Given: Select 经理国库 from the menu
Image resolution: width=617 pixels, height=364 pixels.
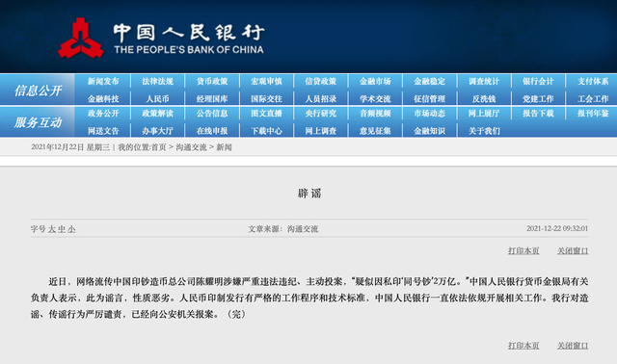Looking at the screenshot, I should pos(212,98).
